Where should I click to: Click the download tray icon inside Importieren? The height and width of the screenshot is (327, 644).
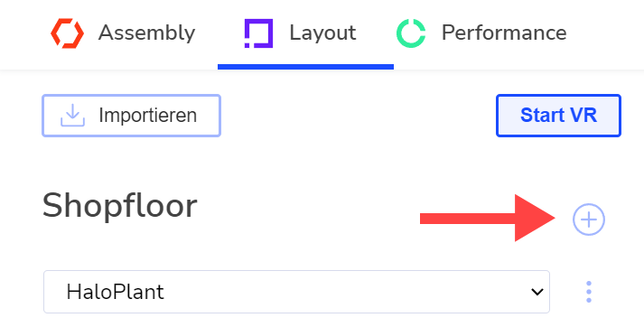click(x=72, y=116)
